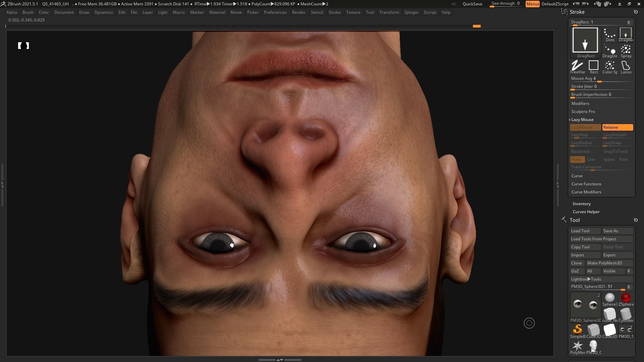Viewport: 644px width, 362px height.
Task: Click the Load Tool button
Action: [585, 231]
